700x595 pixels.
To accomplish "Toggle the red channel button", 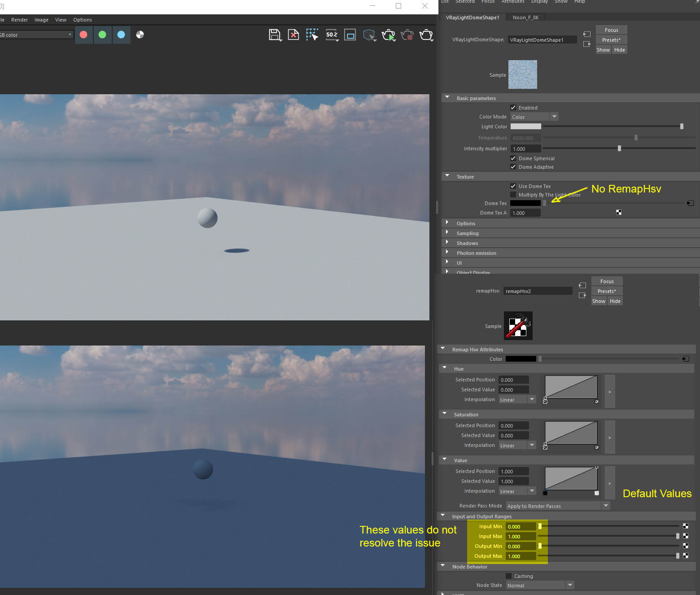I will tap(83, 35).
